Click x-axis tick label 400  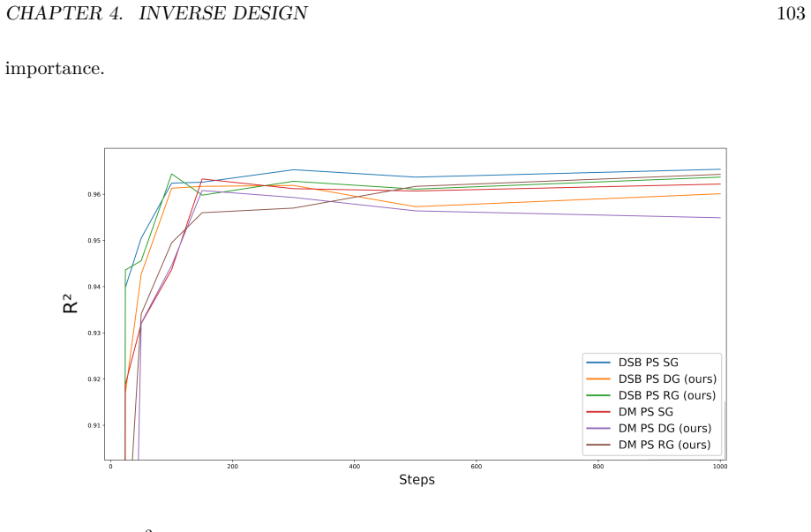(354, 467)
